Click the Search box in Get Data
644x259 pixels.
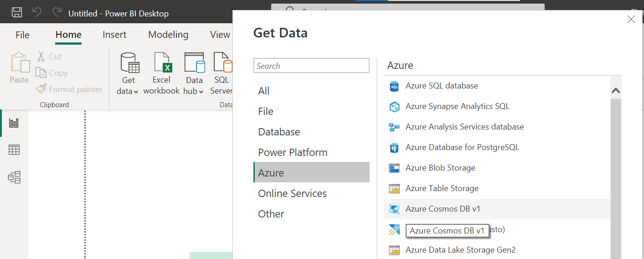pyautogui.click(x=311, y=66)
